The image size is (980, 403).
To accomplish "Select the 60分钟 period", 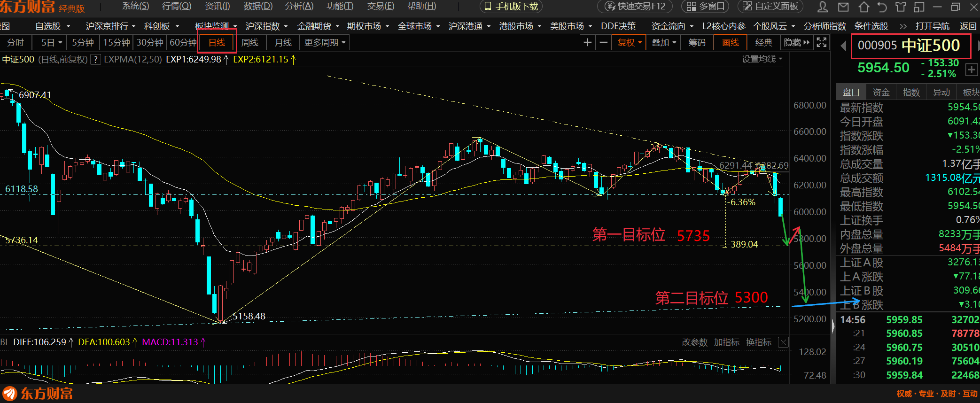I will [x=183, y=43].
